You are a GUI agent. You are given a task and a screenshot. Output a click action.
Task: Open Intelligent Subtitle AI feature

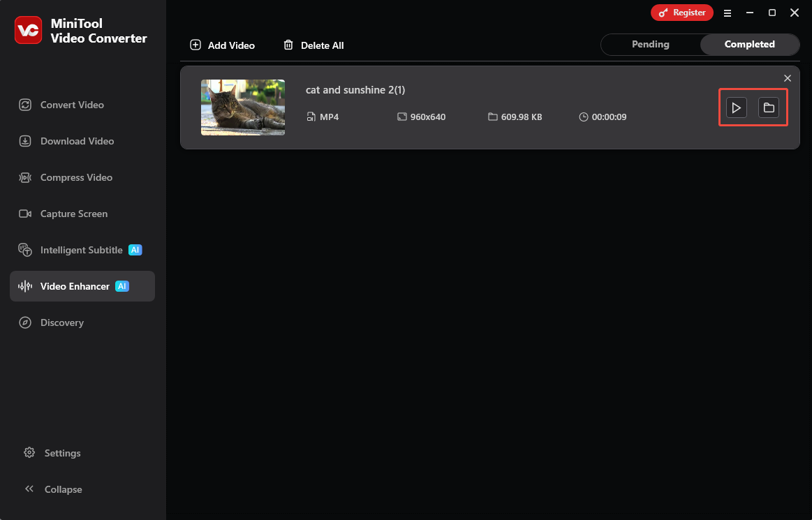click(x=82, y=250)
